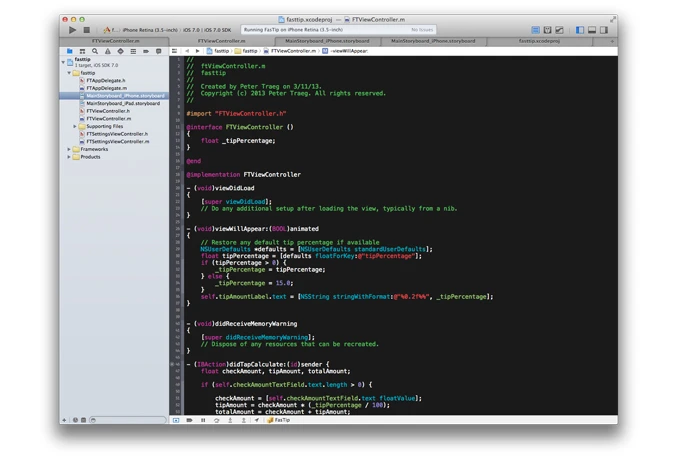This screenshot has width=678, height=458.
Task: Click FTViewController.m in jump bar
Action: tap(290, 51)
